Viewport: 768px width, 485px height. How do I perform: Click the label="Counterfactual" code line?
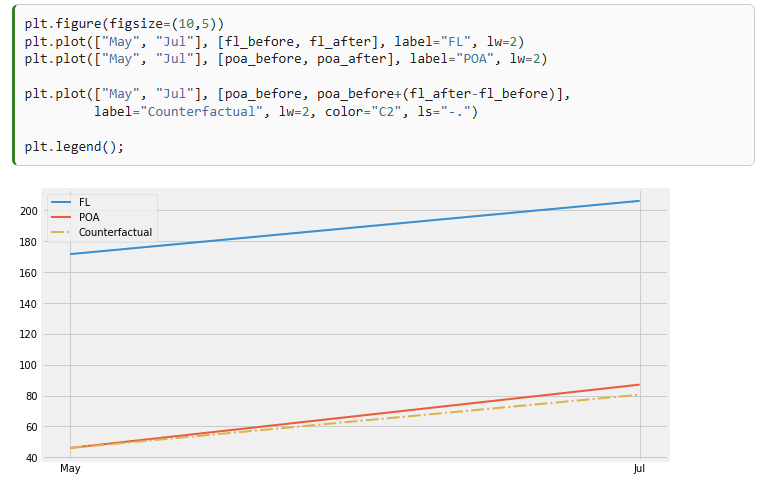click(286, 112)
